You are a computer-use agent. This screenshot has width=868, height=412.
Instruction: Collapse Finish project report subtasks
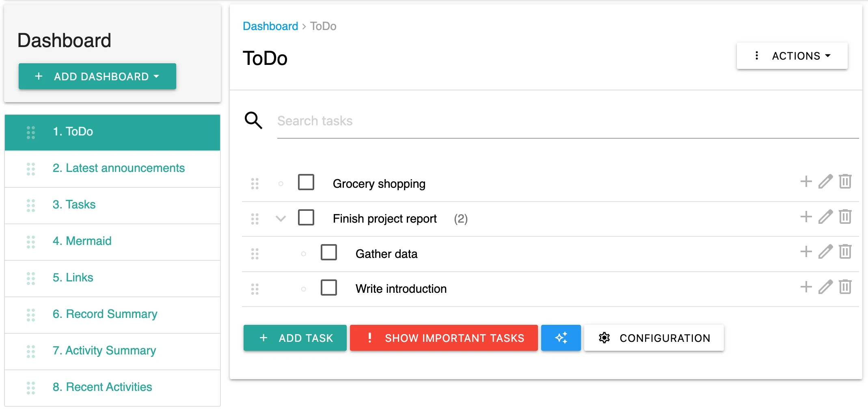(x=281, y=219)
